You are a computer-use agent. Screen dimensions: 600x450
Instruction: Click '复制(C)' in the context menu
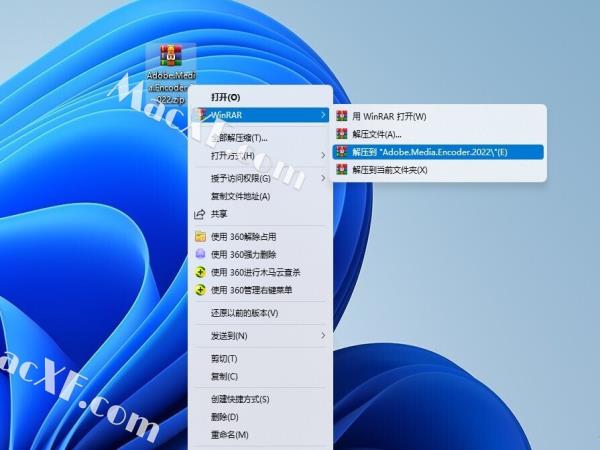(x=224, y=376)
